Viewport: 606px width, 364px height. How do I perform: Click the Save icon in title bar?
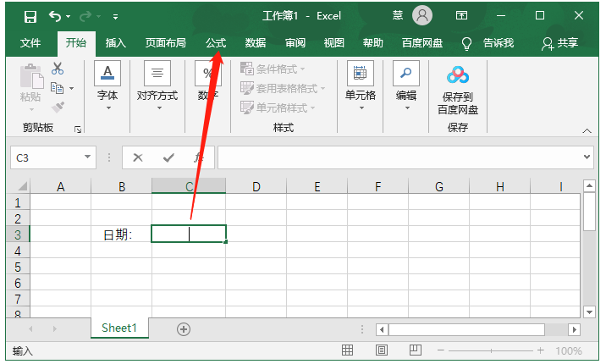tap(30, 17)
